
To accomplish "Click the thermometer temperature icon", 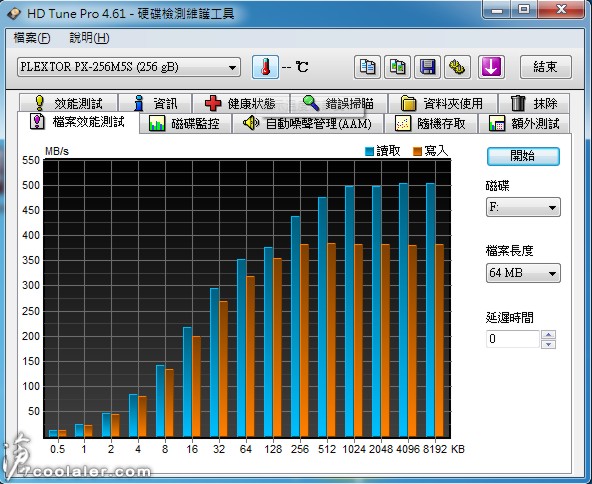I will (265, 67).
